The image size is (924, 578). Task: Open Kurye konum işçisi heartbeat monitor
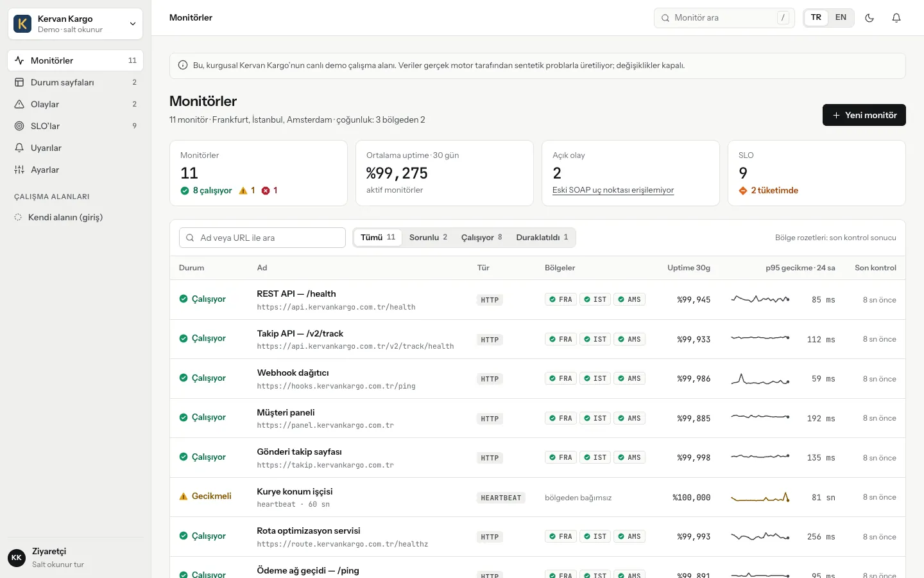(x=295, y=491)
